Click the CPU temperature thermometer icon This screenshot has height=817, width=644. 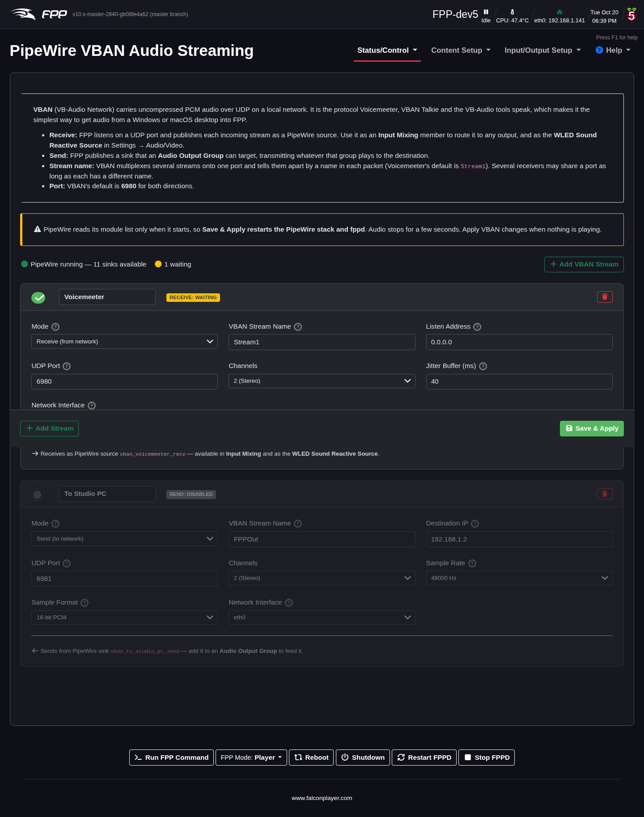(513, 12)
